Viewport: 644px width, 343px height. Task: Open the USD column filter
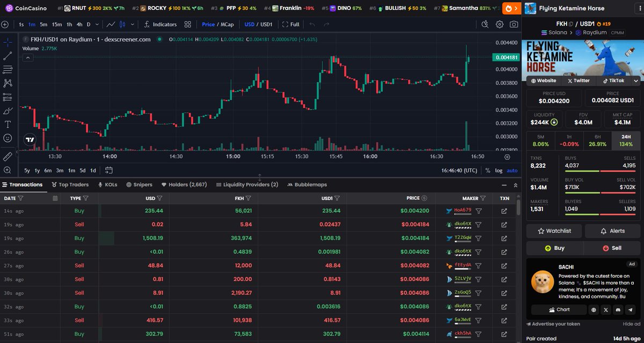click(159, 198)
